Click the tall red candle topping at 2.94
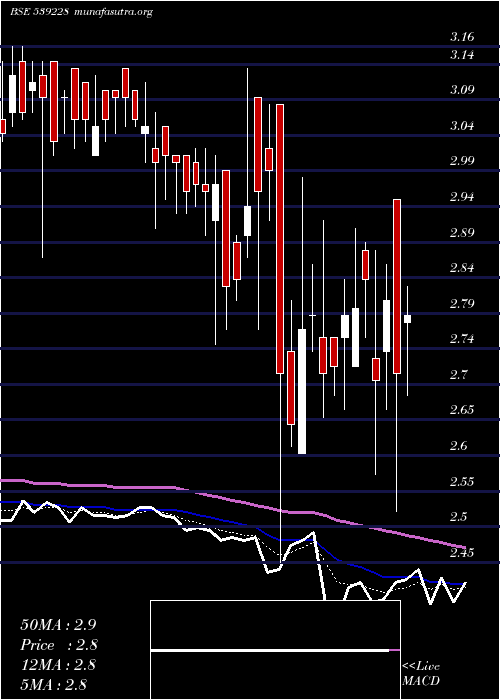 pyautogui.click(x=397, y=286)
